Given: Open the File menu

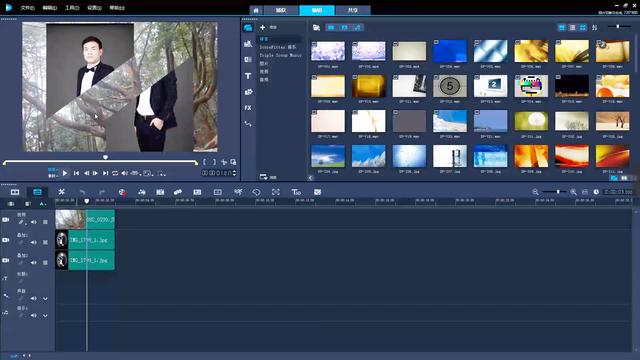Looking at the screenshot, I should pos(27,8).
